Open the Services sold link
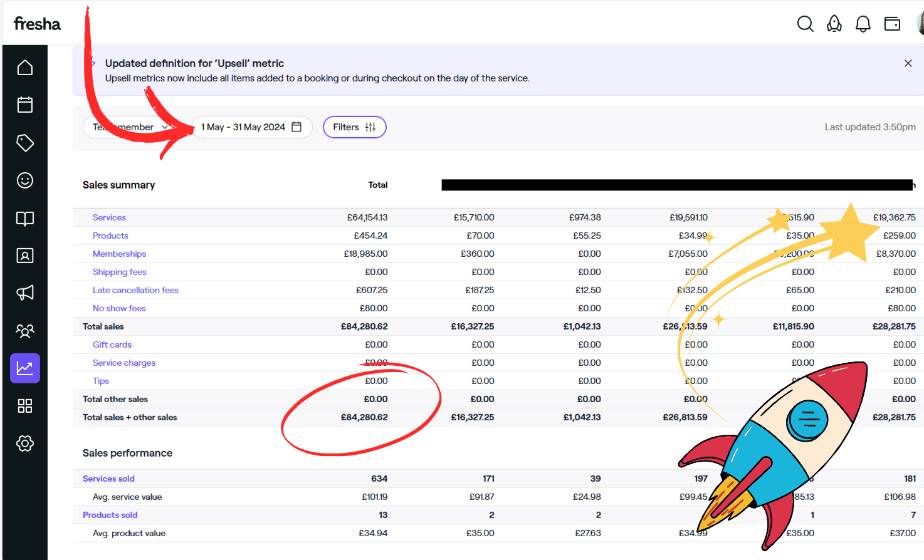The height and width of the screenshot is (560, 924). point(108,479)
